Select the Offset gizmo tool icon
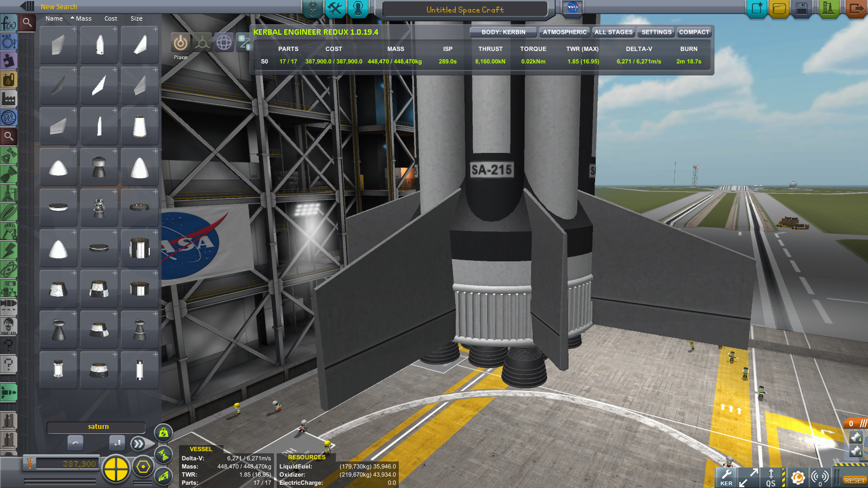Screen dimensions: 868x488 [x=202, y=42]
